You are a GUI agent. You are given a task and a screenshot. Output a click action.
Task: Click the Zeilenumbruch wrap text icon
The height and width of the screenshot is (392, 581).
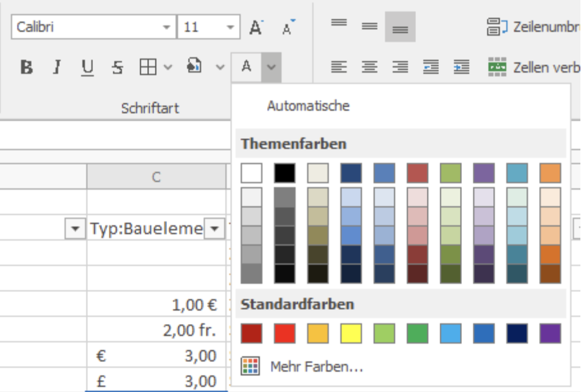497,27
